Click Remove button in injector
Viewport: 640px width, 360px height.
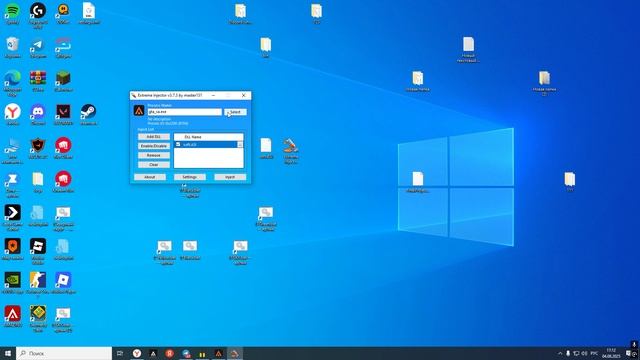coord(153,156)
